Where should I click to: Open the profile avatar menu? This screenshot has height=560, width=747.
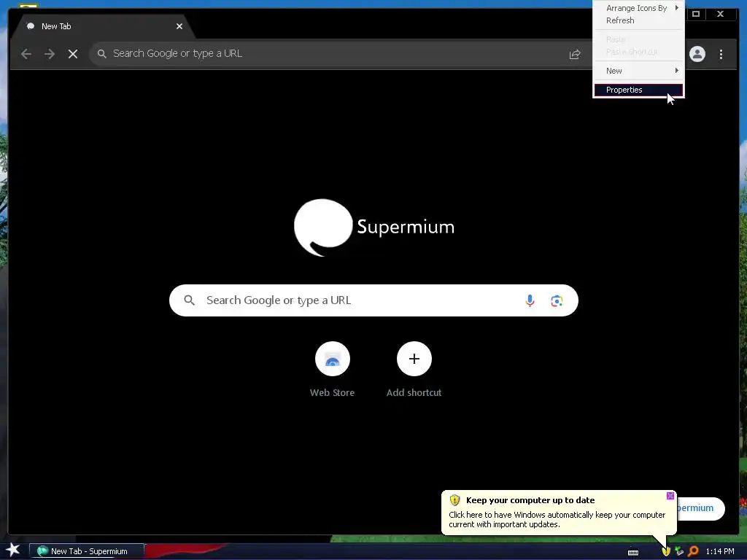[697, 54]
